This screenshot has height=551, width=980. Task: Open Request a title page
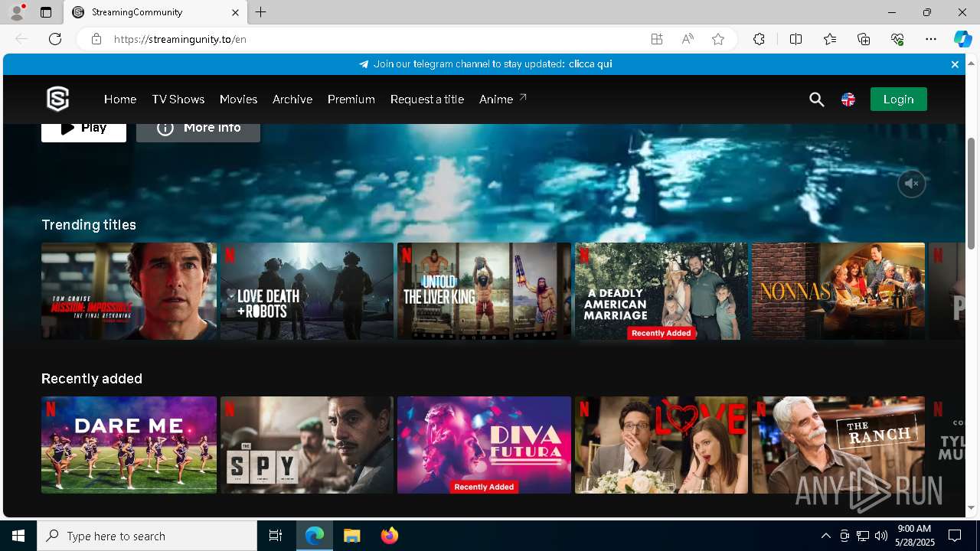click(x=427, y=99)
